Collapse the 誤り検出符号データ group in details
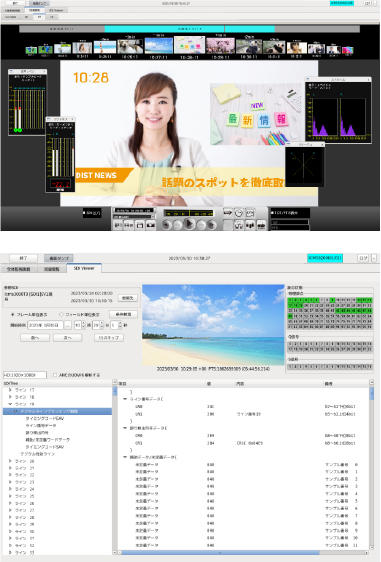Viewport: 381px width, 562px height. tap(125, 428)
